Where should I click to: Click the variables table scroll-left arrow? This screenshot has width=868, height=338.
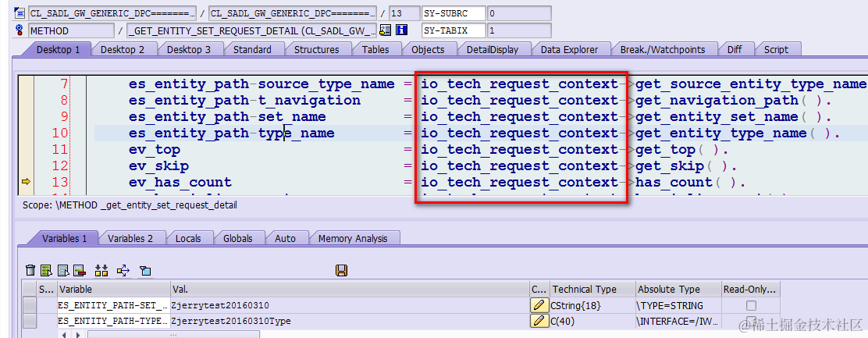pyautogui.click(x=64, y=334)
